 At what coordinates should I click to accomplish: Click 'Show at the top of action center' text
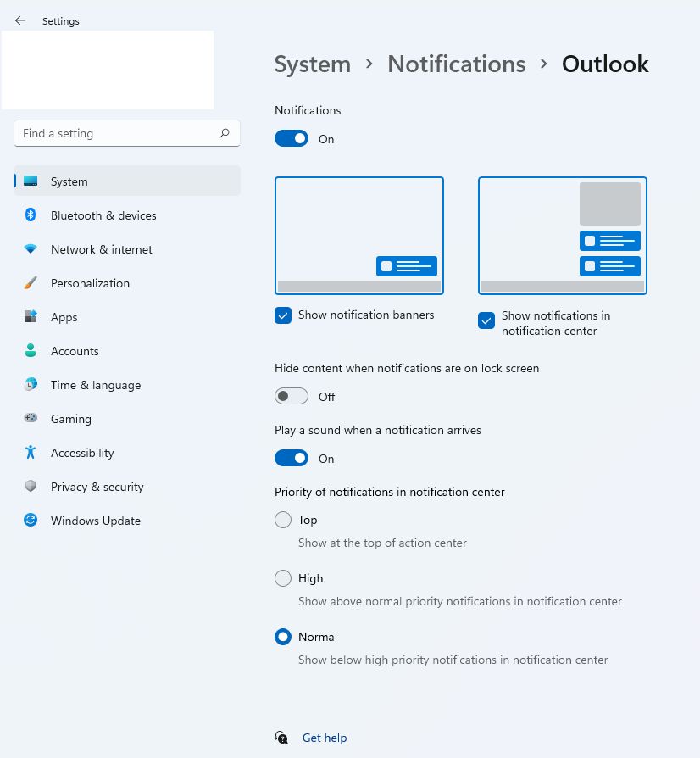point(382,543)
